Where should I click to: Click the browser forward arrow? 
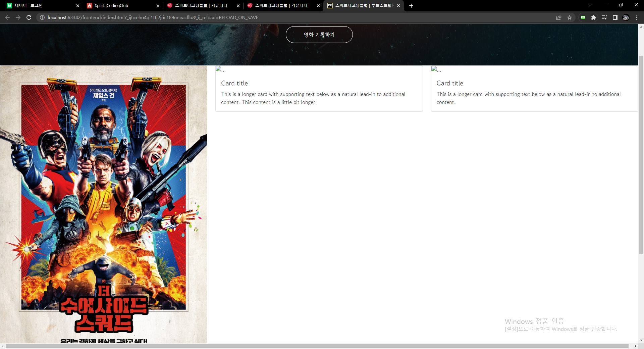18,17
